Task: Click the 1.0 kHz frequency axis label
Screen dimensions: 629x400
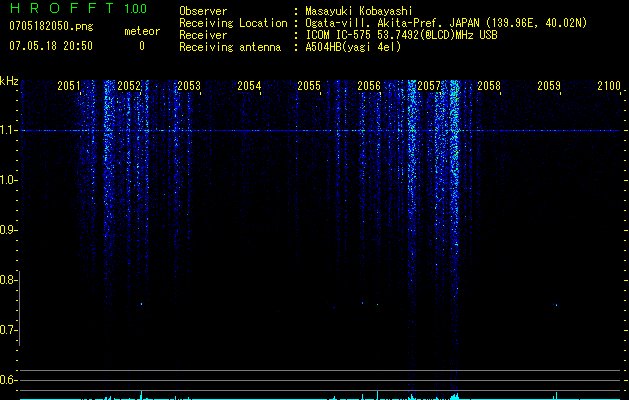Action: coord(8,180)
